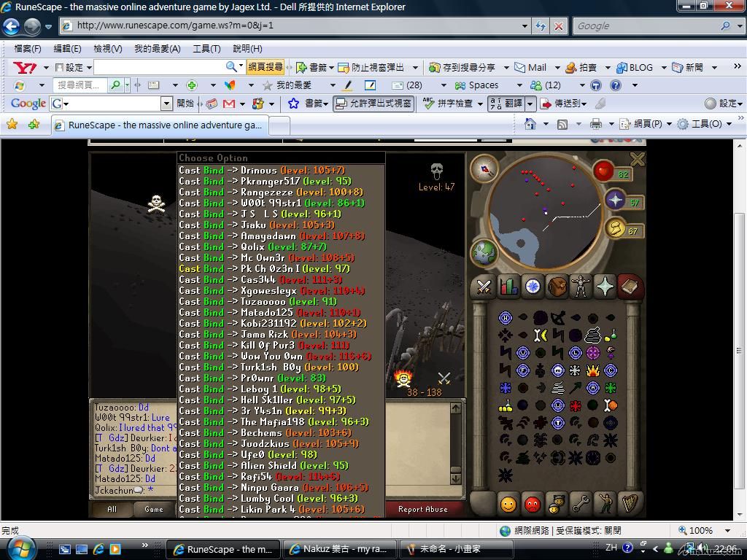This screenshot has width=747, height=560.
Task: Open the 編輯(E) menu
Action: [67, 49]
